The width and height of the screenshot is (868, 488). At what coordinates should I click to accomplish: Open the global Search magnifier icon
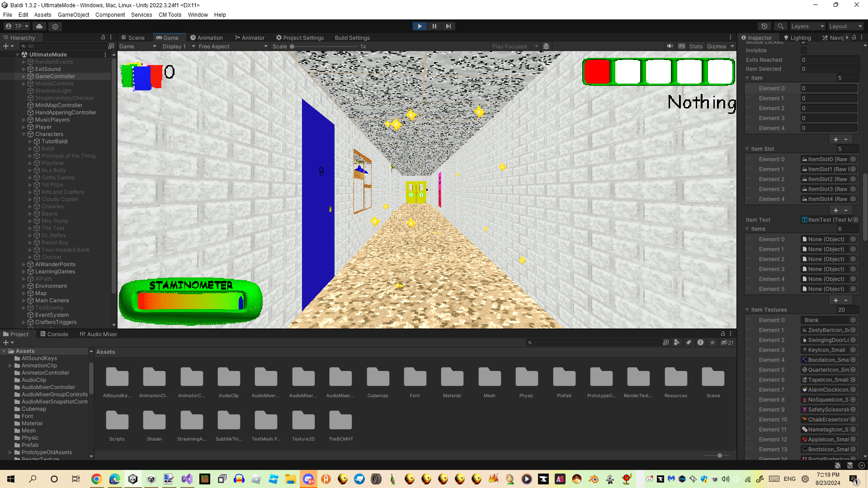780,26
